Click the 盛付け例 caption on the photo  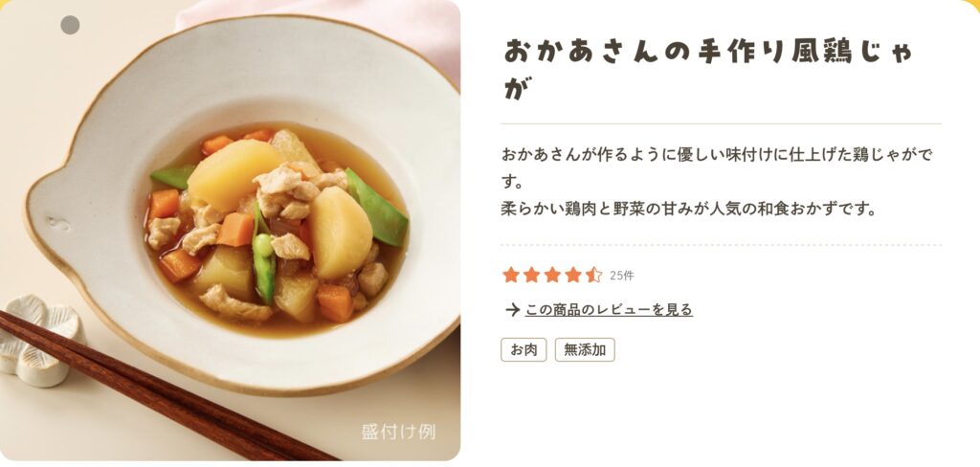(x=398, y=432)
